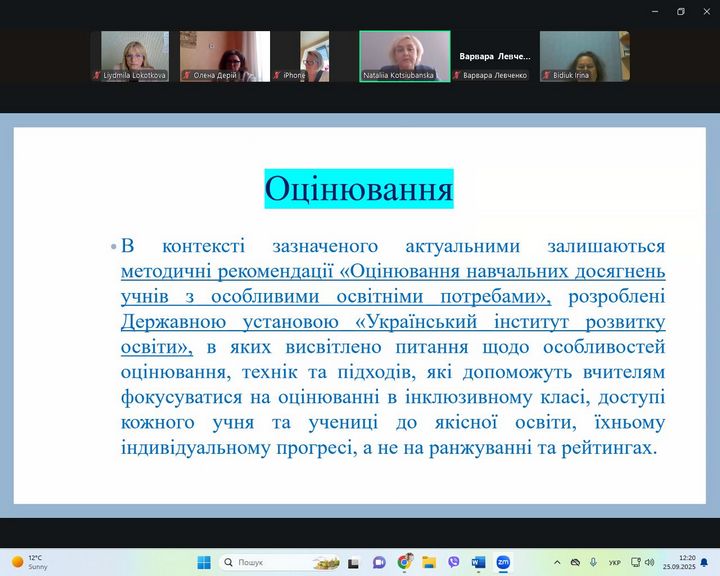
Task: Select Nataliia Kotsiubanska's video tile
Action: tap(404, 56)
